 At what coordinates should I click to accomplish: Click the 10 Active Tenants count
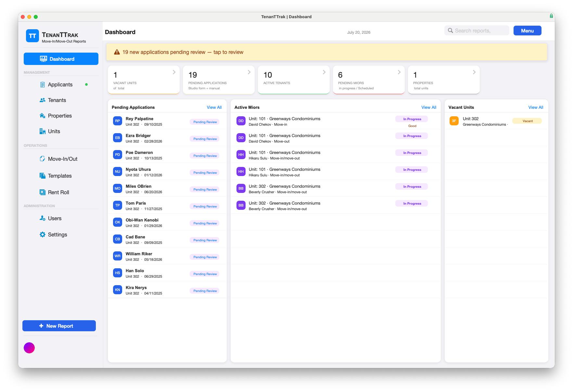[x=268, y=75]
